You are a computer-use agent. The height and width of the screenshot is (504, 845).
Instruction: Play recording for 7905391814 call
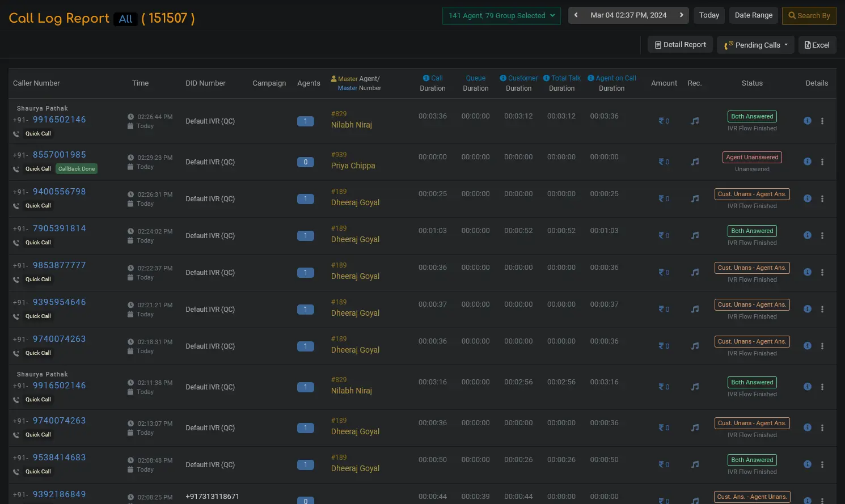point(695,235)
